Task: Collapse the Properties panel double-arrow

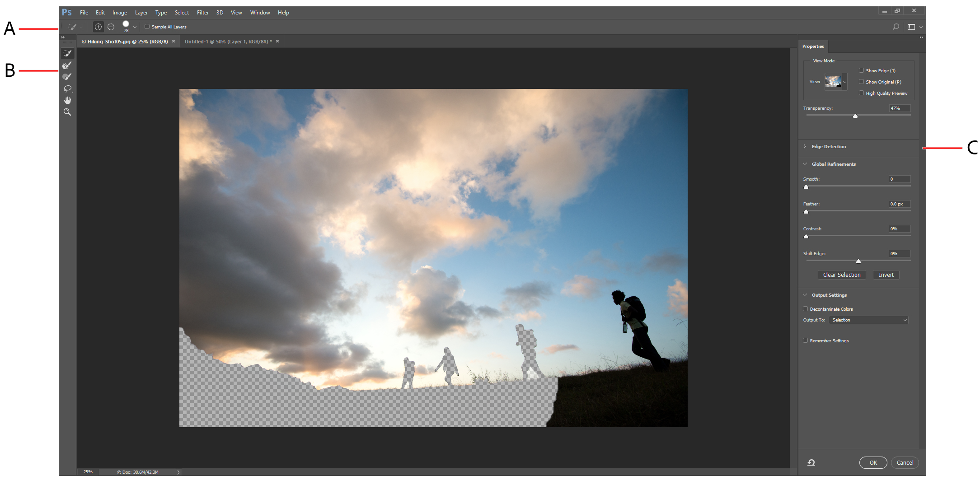Action: click(921, 37)
